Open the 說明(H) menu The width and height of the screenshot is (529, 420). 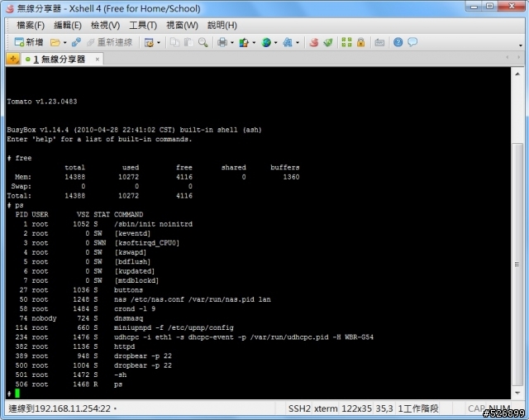tap(222, 26)
